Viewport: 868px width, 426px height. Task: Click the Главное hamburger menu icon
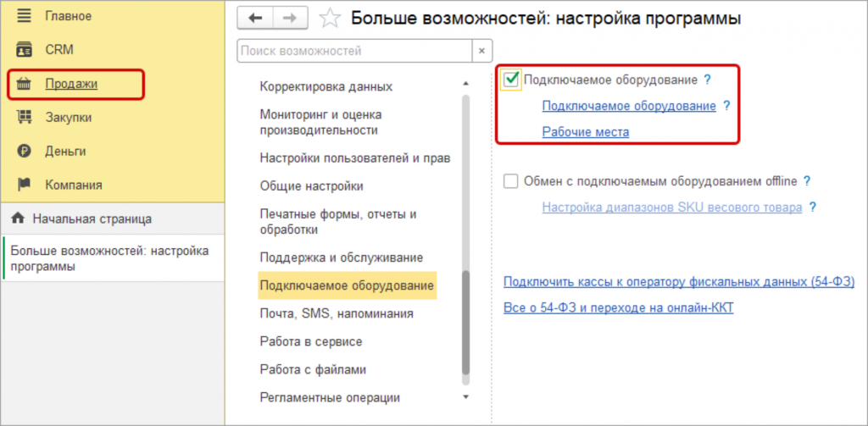coord(24,16)
